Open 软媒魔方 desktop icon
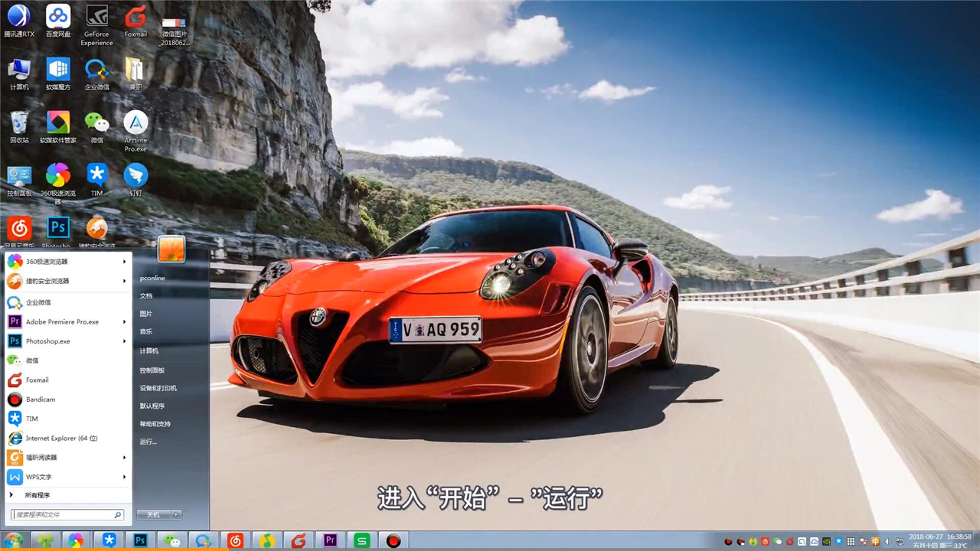Viewport: 980px width, 551px height. 58,70
